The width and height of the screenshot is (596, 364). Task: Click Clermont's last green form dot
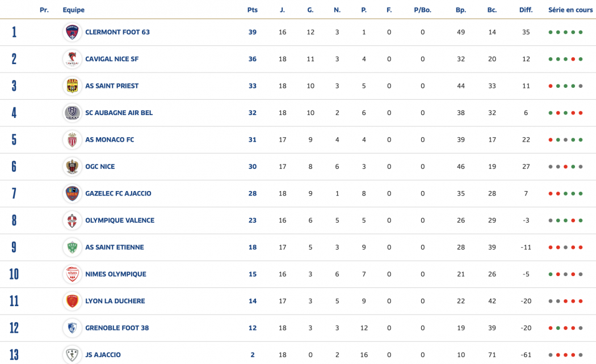pyautogui.click(x=581, y=32)
